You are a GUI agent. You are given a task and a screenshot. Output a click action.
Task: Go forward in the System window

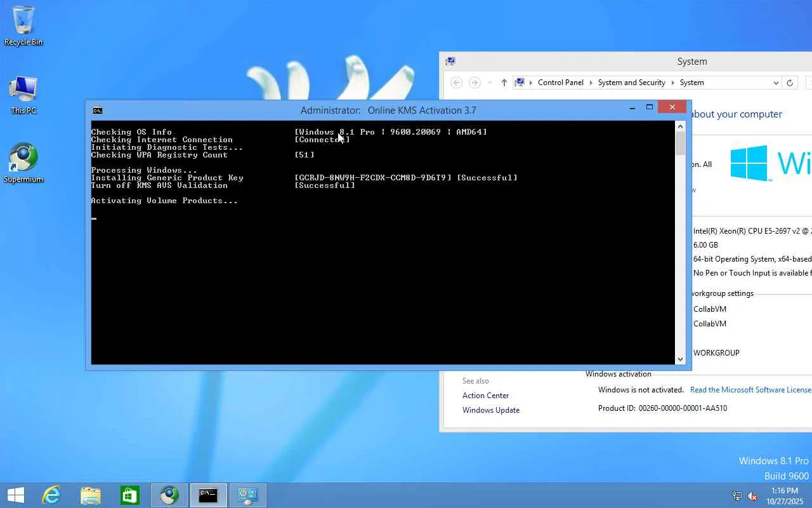(475, 83)
